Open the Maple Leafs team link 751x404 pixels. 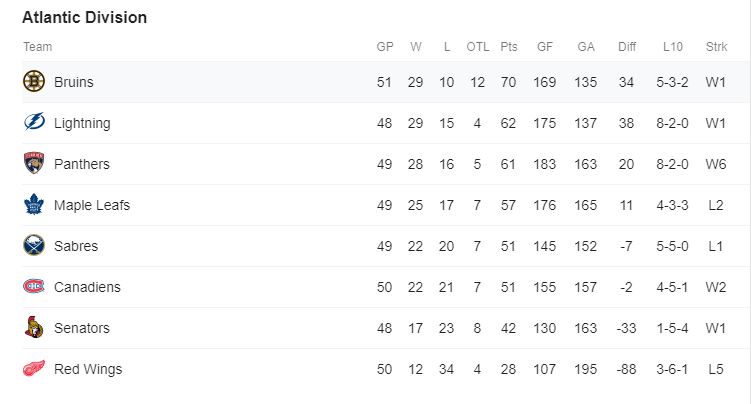pos(92,205)
